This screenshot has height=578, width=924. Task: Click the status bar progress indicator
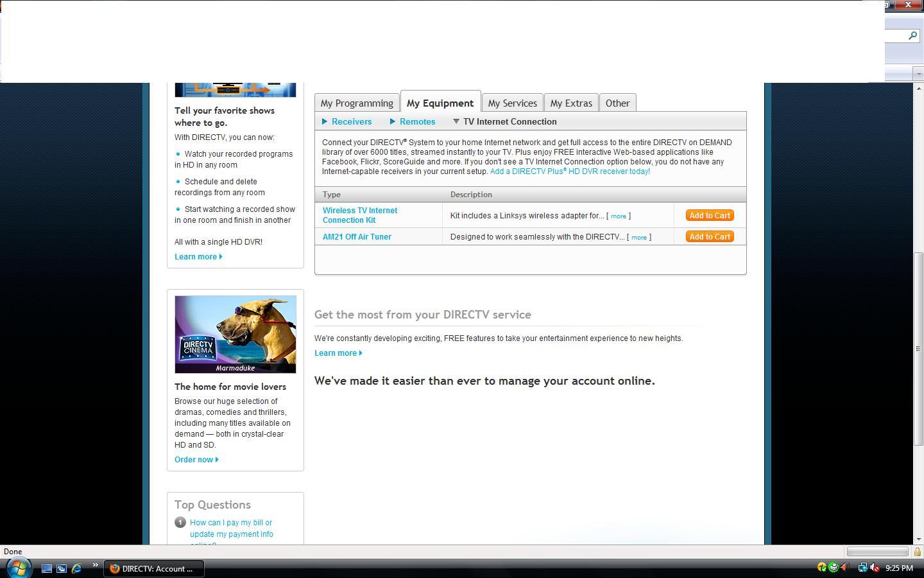tap(877, 552)
